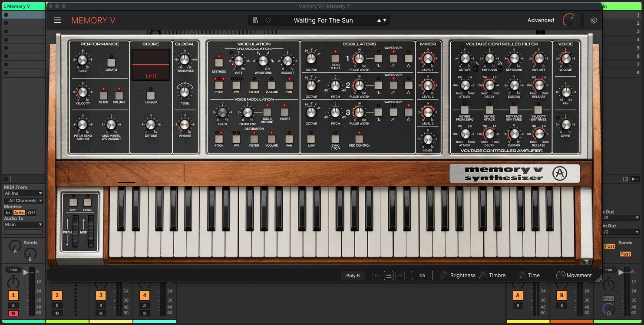The height and width of the screenshot is (325, 644).
Task: Select triangle waveshape for oscillator 1
Action: (409, 58)
